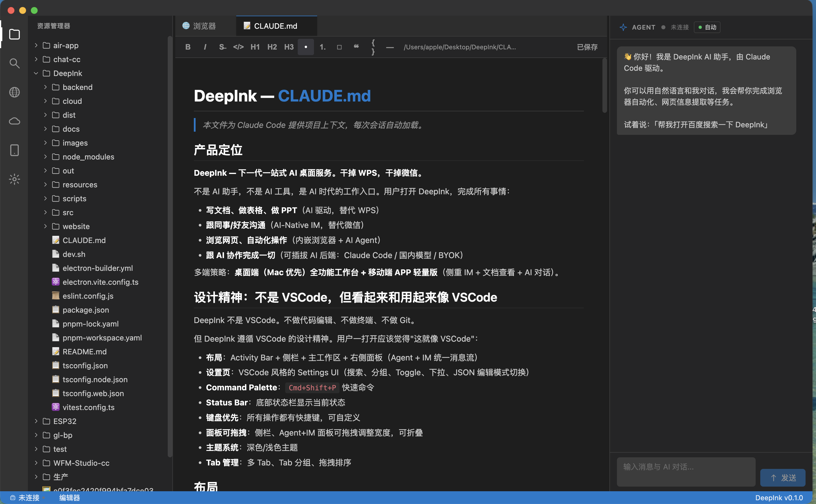Click 编辑器 in the status bar
This screenshot has height=504, width=816.
click(70, 498)
